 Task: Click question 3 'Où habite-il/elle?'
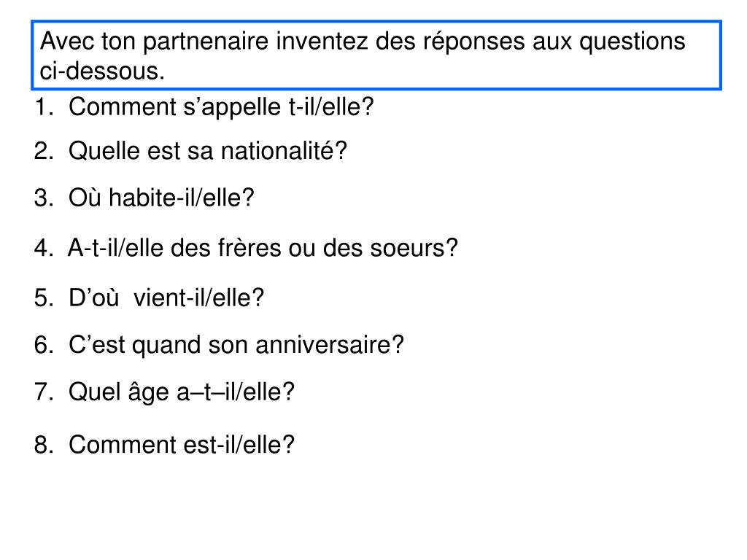161,198
